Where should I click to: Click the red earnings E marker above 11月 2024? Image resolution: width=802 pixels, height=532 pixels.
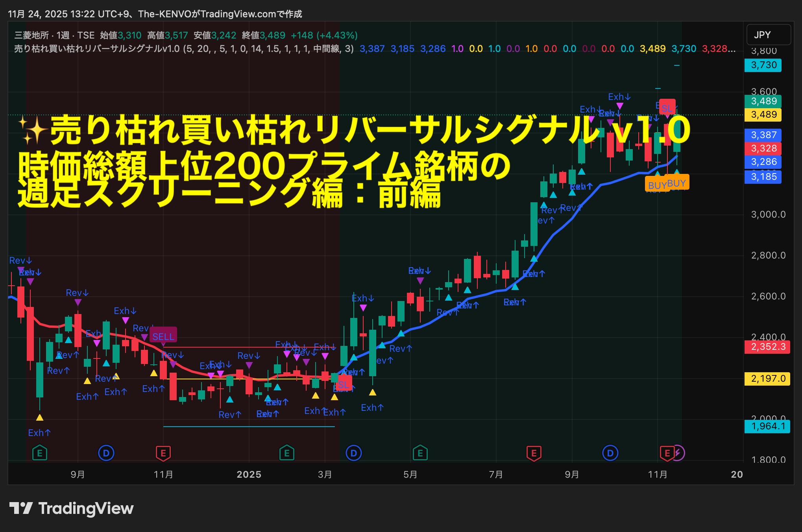163,453
